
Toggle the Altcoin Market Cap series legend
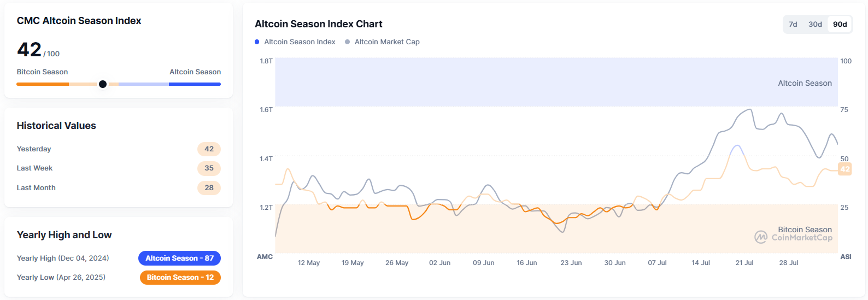(387, 42)
